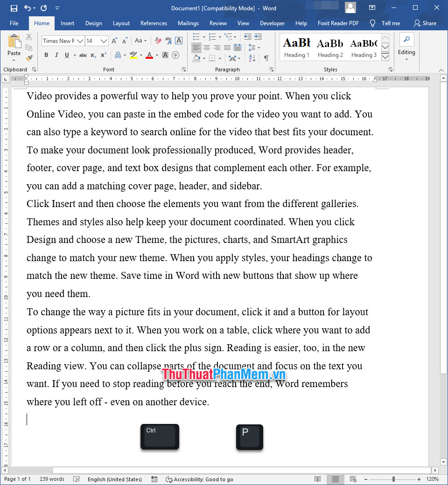Apply strikethrough to text
The image size is (448, 485).
(x=84, y=55)
